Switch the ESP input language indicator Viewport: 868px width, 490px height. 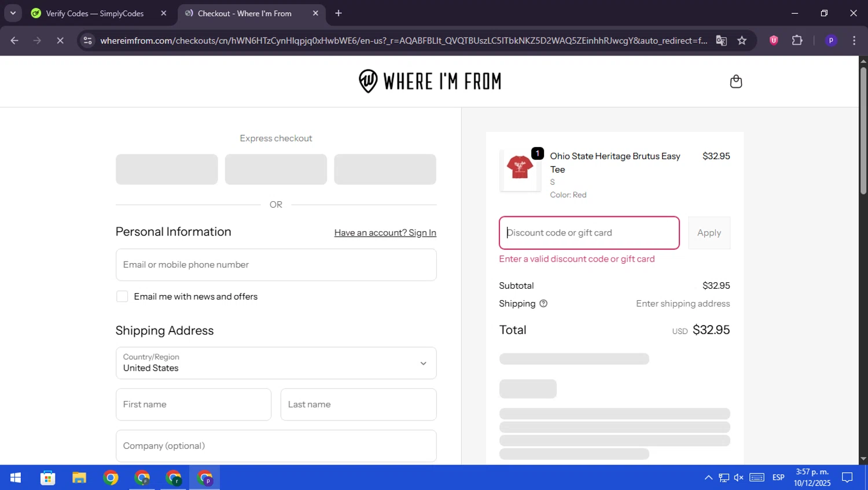tap(778, 478)
